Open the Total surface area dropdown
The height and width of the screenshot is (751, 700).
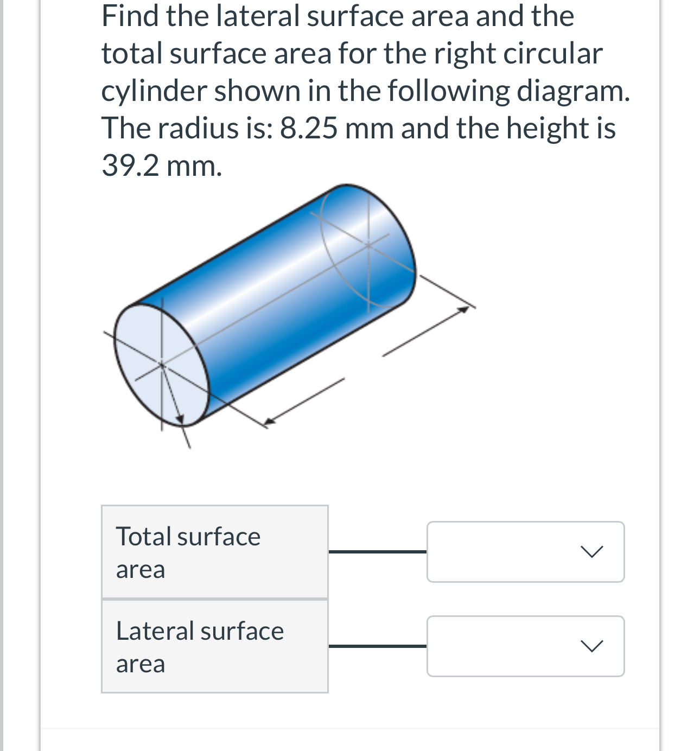525,551
